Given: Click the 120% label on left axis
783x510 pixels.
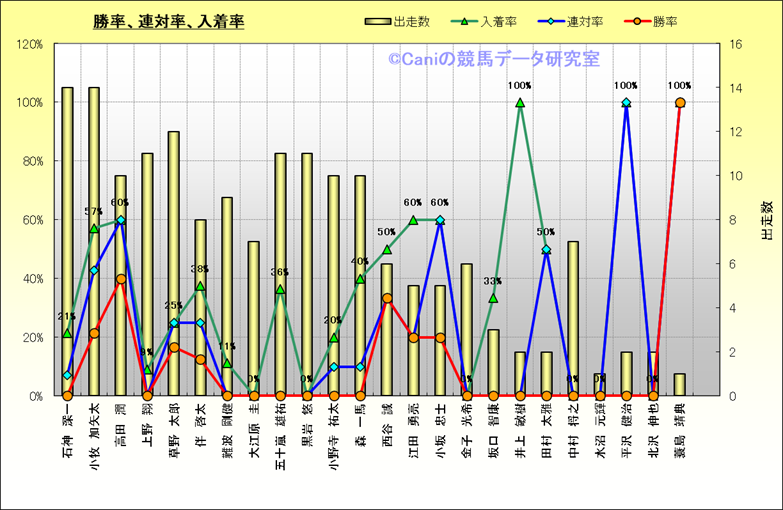Looking at the screenshot, I should (x=27, y=44).
